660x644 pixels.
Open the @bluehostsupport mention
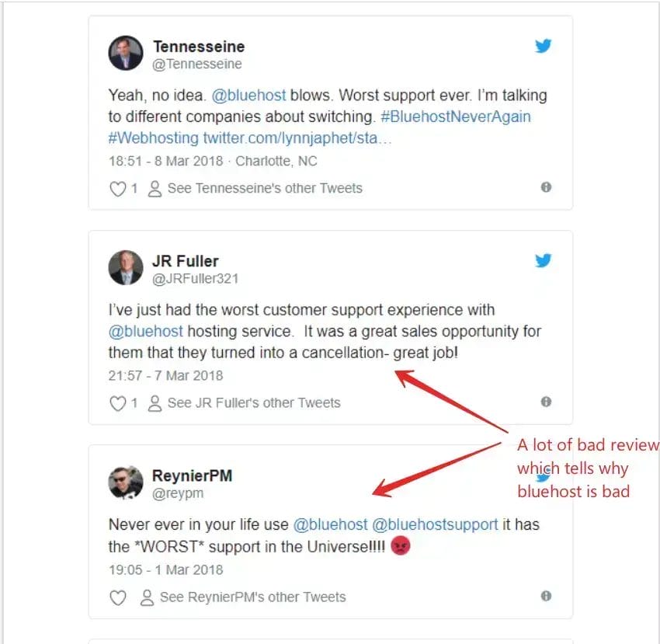tap(436, 525)
